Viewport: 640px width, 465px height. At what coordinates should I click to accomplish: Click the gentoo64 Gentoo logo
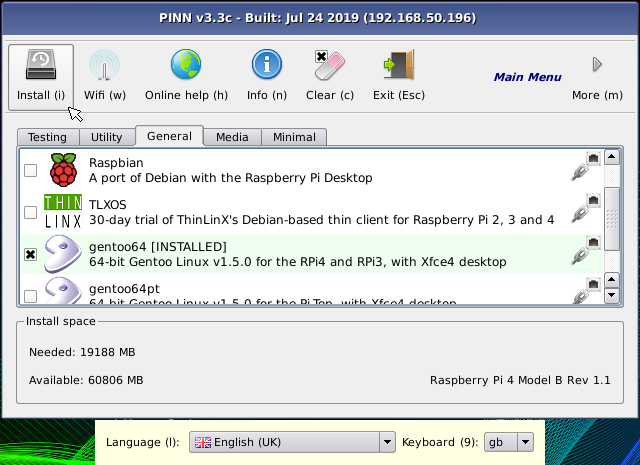tap(63, 254)
